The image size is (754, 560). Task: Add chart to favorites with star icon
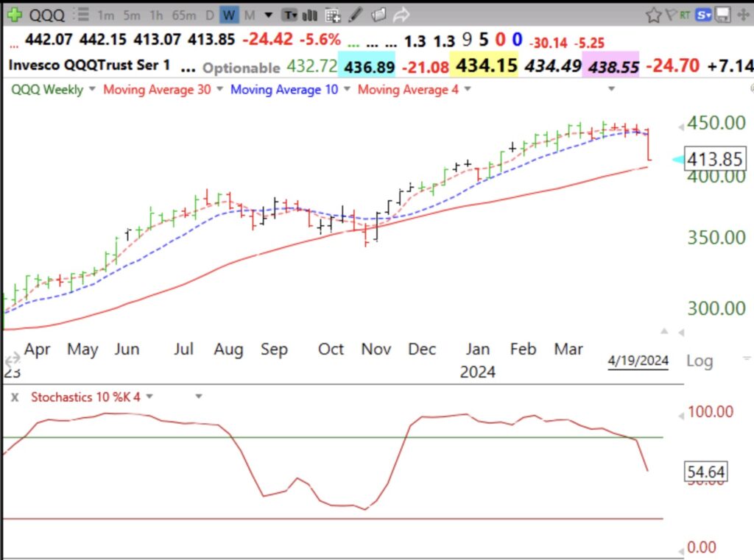pos(653,15)
